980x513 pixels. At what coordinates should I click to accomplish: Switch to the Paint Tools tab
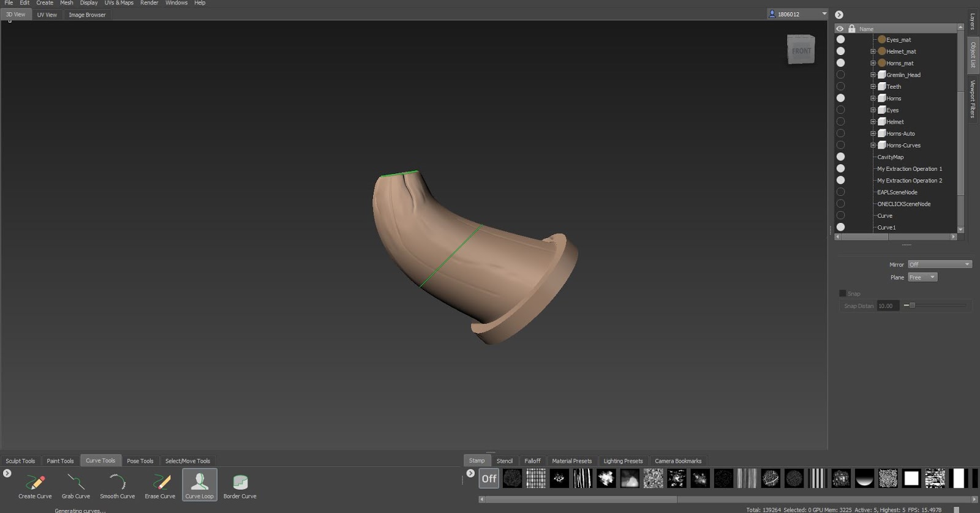click(x=60, y=461)
